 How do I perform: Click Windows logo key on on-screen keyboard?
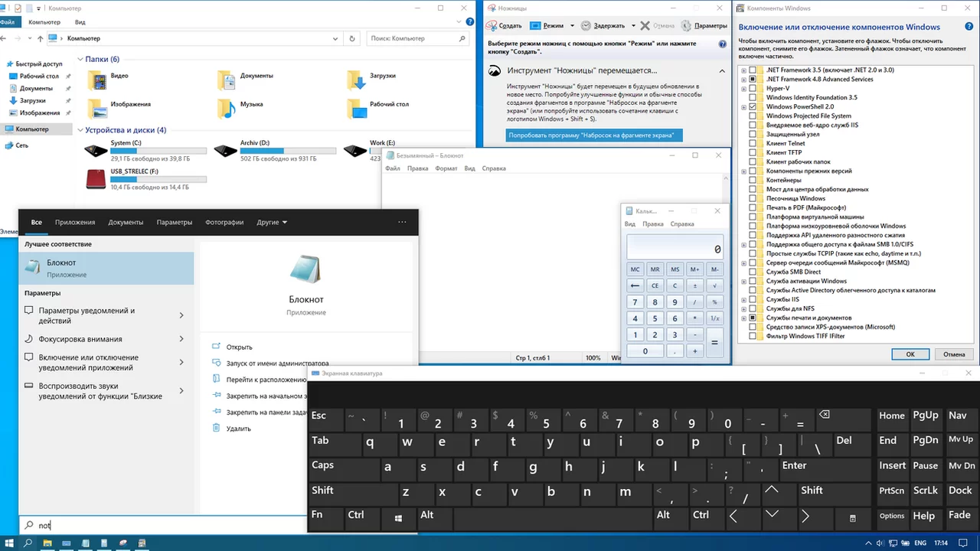(x=399, y=518)
